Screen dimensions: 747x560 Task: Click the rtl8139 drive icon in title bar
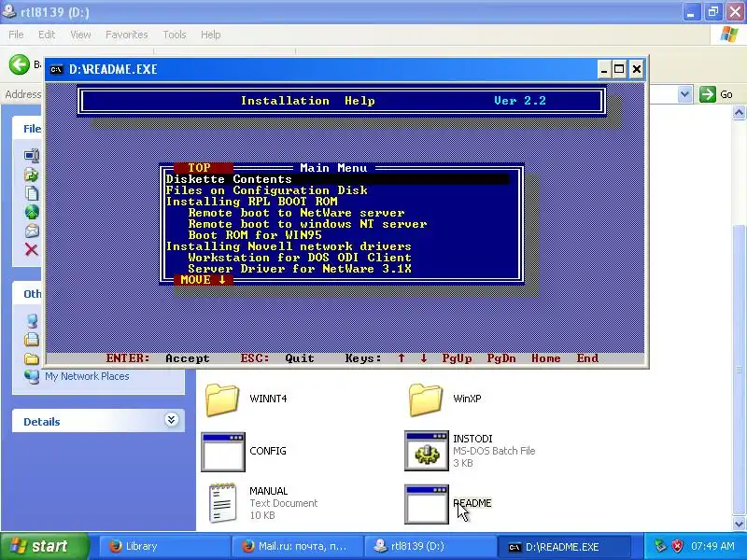tap(8, 11)
